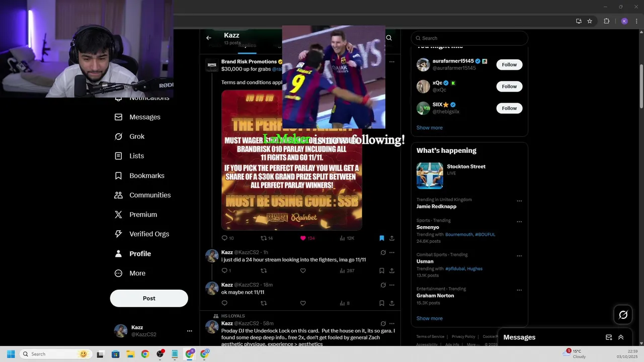Viewport: 644px width, 362px height.
Task: Click the white Post button
Action: [x=149, y=298]
